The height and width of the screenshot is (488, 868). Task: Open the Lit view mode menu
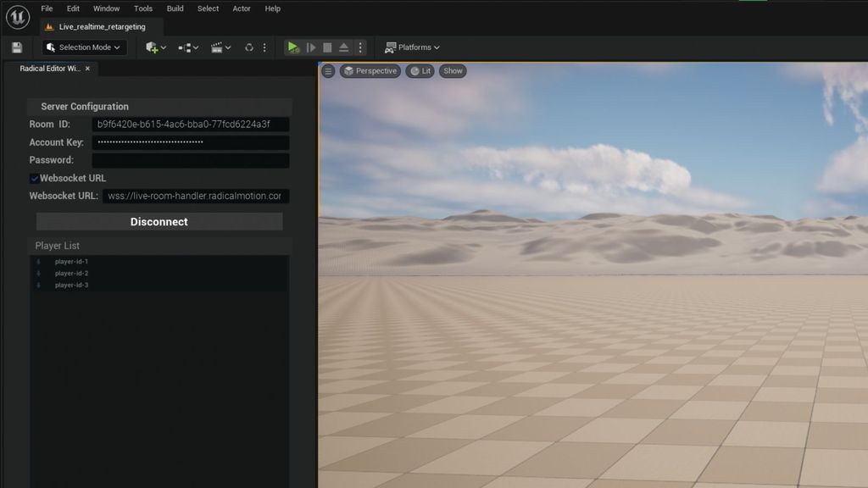pos(420,71)
